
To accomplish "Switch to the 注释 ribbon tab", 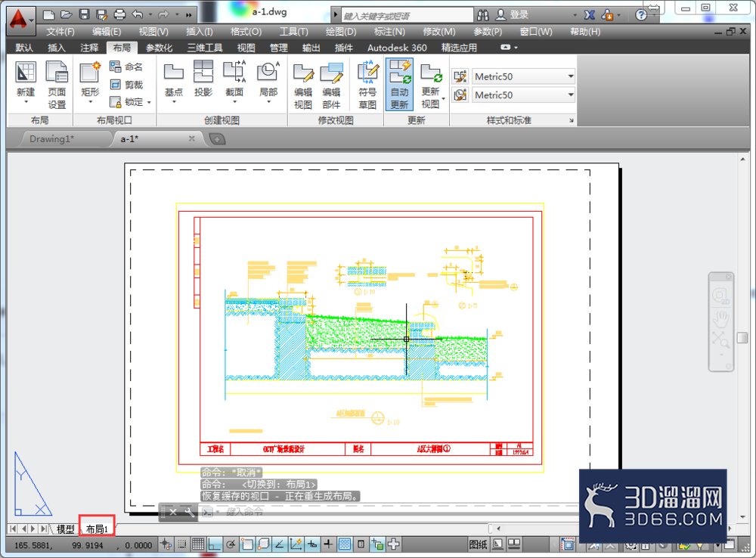I will 89,48.
